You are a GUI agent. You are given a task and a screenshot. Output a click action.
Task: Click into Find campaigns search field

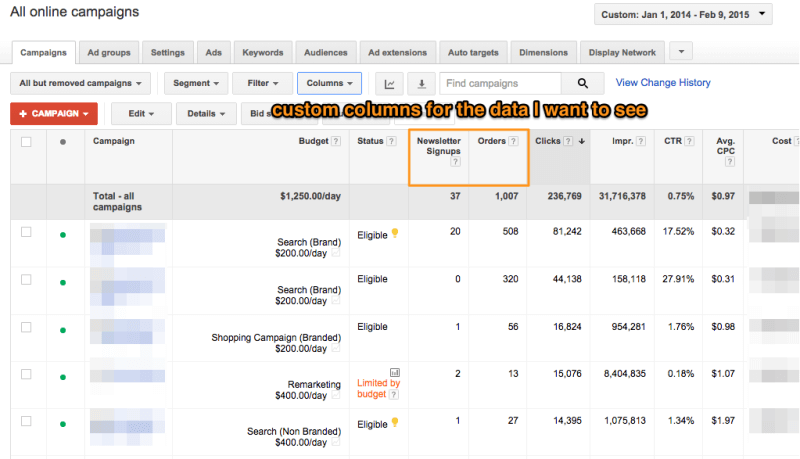[x=500, y=83]
